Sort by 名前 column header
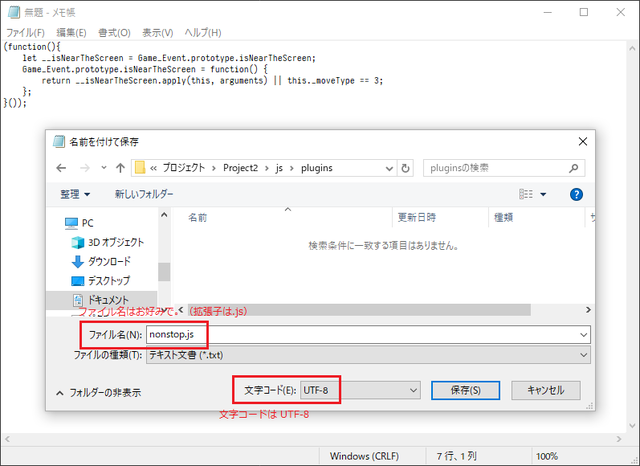Screen dimensions: 640x466 [198, 217]
